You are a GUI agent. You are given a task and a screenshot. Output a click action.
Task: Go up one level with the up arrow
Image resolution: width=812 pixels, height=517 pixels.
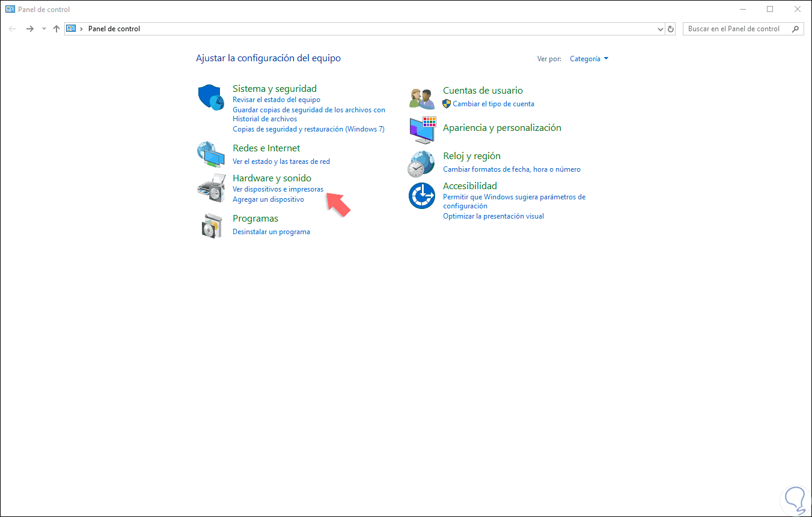[56, 29]
